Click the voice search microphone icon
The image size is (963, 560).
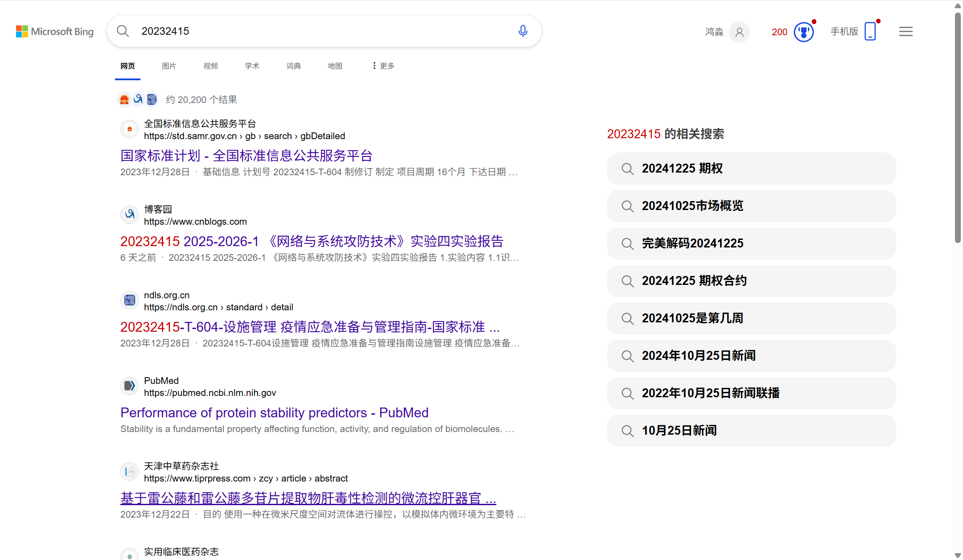click(x=523, y=31)
